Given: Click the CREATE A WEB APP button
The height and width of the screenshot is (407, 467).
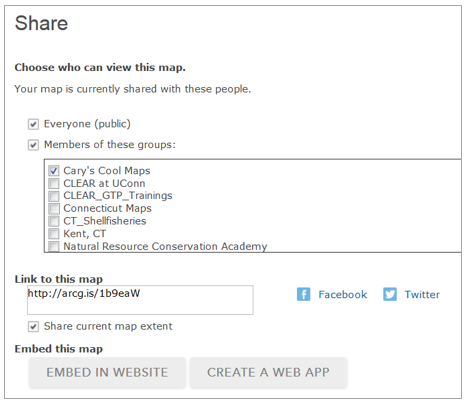Looking at the screenshot, I should [x=268, y=372].
